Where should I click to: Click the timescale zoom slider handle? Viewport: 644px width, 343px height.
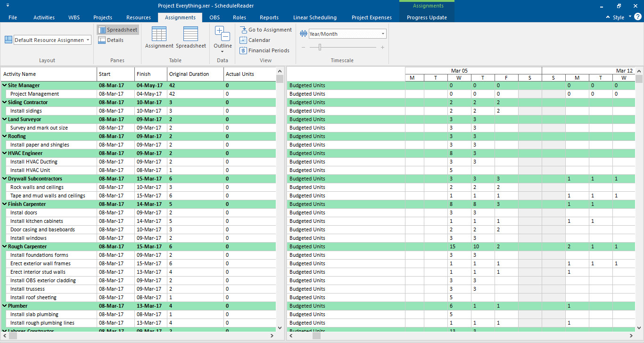coord(320,47)
